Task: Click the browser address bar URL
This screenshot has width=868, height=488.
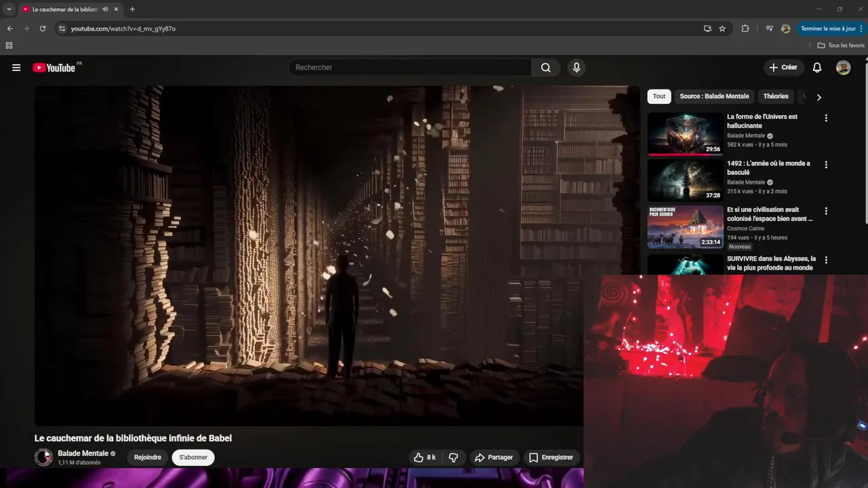Action: (x=123, y=28)
